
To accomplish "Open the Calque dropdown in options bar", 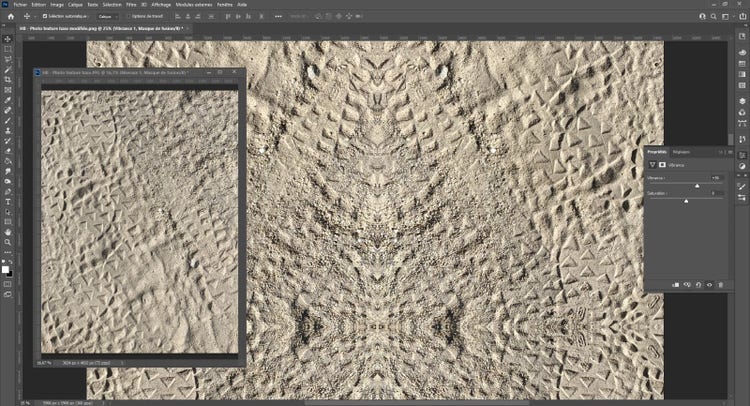I will [x=108, y=16].
